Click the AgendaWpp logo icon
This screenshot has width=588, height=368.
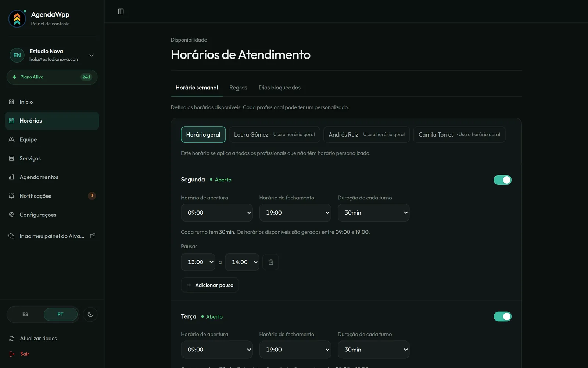[17, 19]
